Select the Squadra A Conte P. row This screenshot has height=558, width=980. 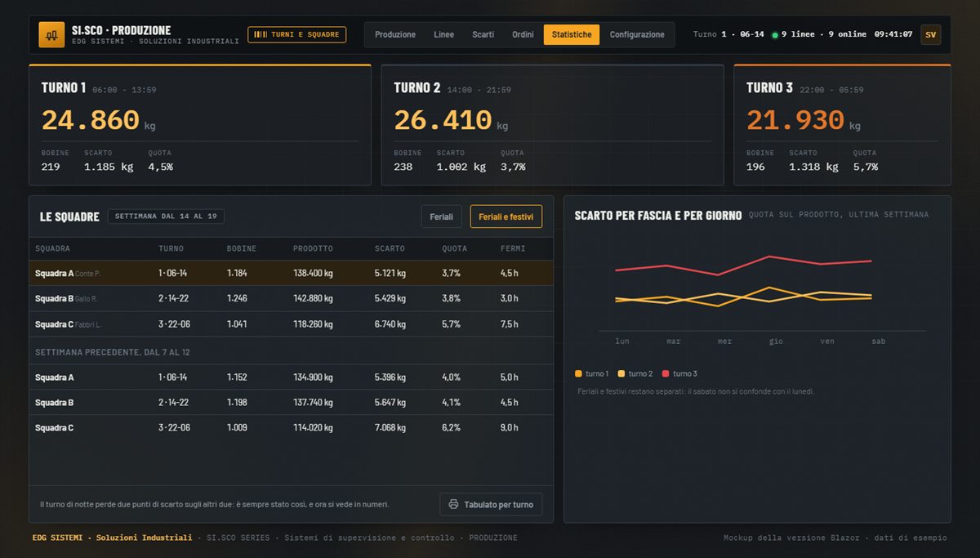coord(292,273)
